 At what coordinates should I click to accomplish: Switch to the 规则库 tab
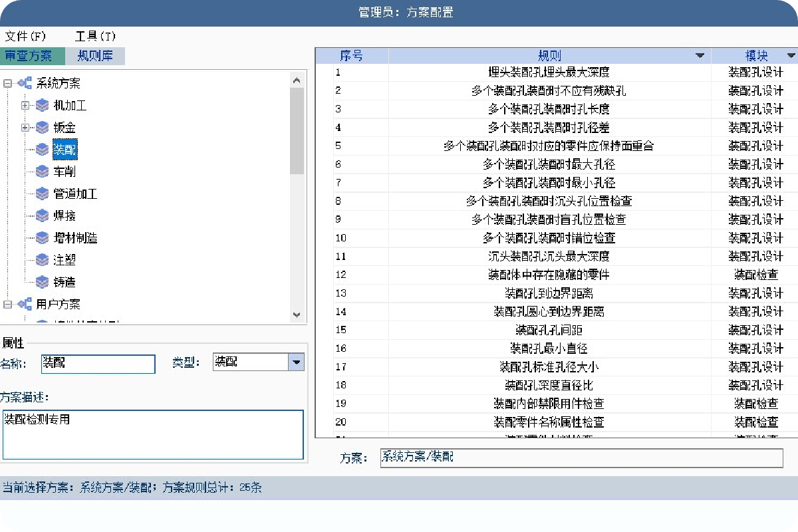pos(95,56)
